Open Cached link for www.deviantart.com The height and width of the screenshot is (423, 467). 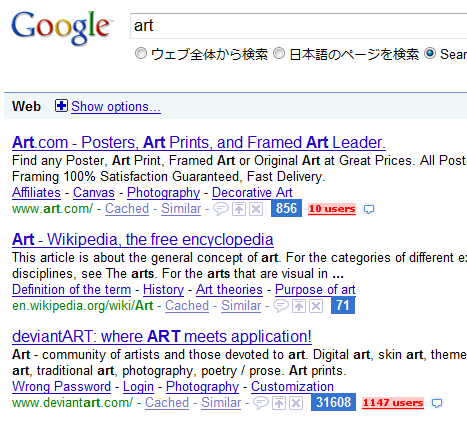tap(167, 403)
